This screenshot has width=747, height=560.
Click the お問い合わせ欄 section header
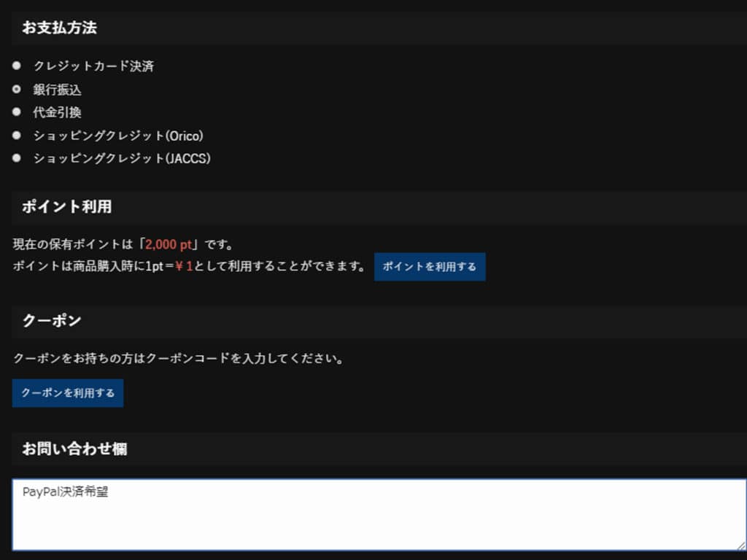[74, 449]
